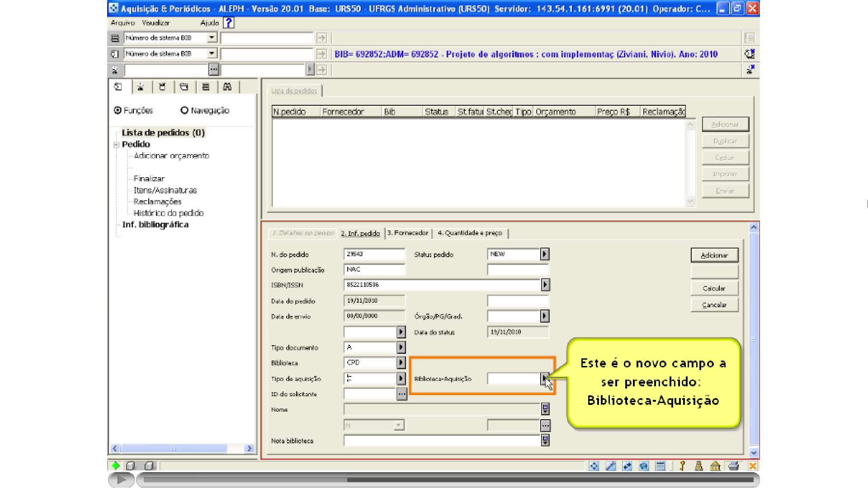This screenshot has width=868, height=488.
Task: Select Adicionar orçamento in the tree
Action: click(x=171, y=155)
